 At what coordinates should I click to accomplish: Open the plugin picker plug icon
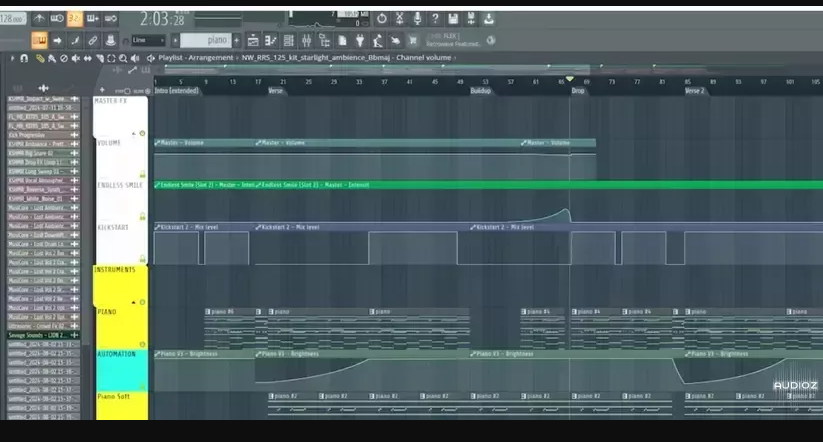coord(360,40)
